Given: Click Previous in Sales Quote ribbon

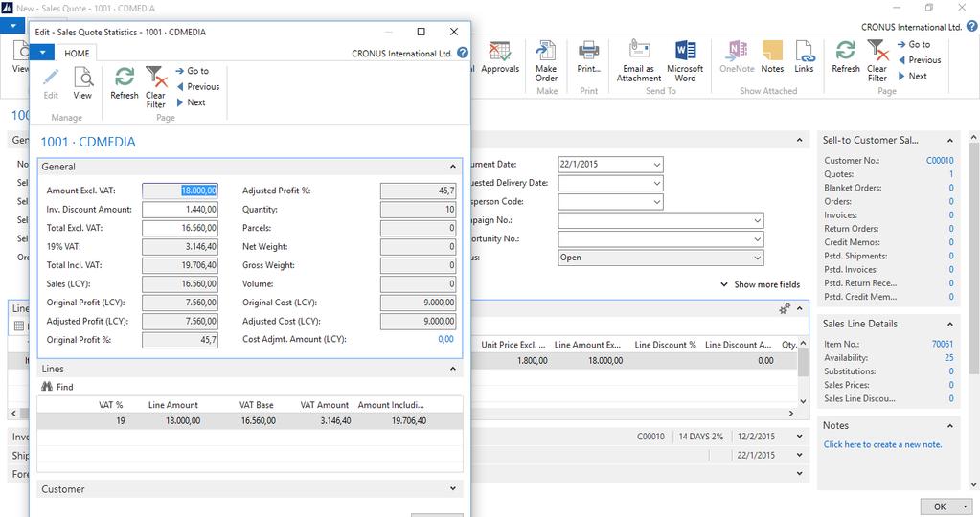Looking at the screenshot, I should 920,60.
